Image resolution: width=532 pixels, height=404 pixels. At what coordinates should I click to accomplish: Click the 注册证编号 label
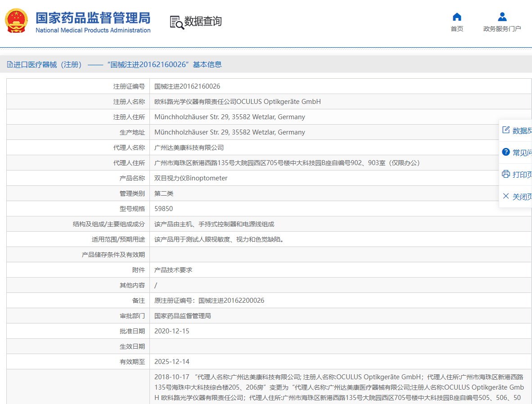129,86
